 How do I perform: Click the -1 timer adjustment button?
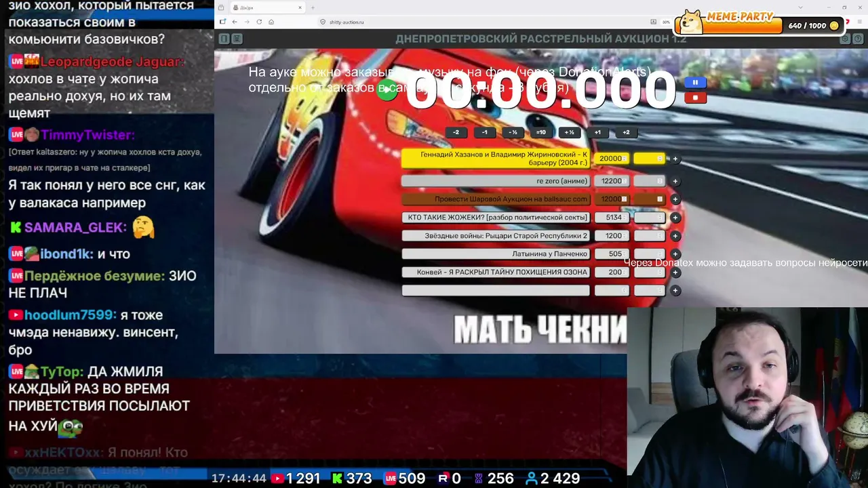(x=484, y=133)
